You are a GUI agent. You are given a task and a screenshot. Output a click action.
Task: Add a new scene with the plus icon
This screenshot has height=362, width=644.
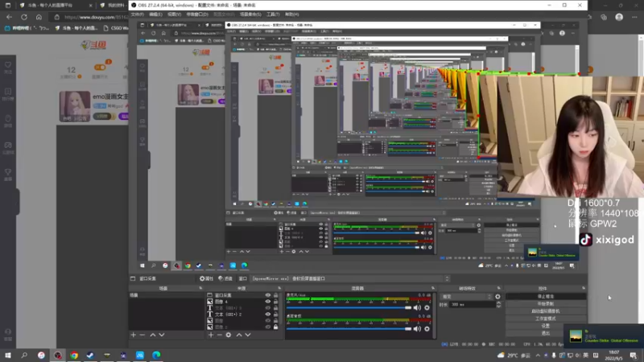coord(133,335)
